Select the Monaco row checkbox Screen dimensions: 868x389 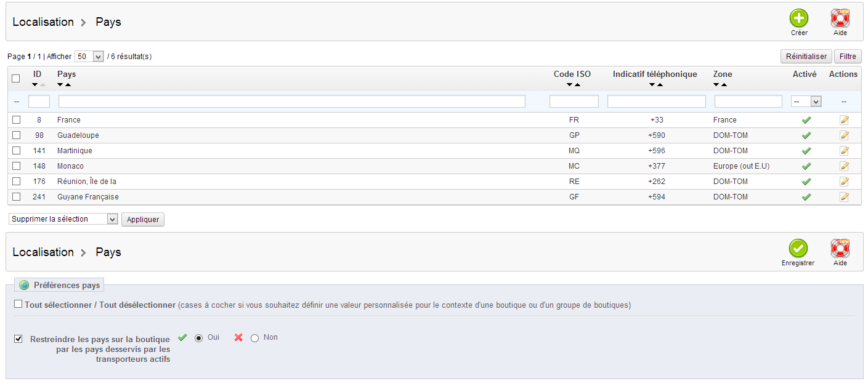(16, 166)
